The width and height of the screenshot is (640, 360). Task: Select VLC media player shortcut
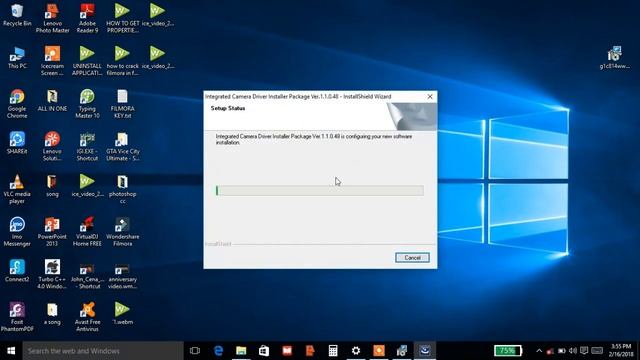(17, 189)
